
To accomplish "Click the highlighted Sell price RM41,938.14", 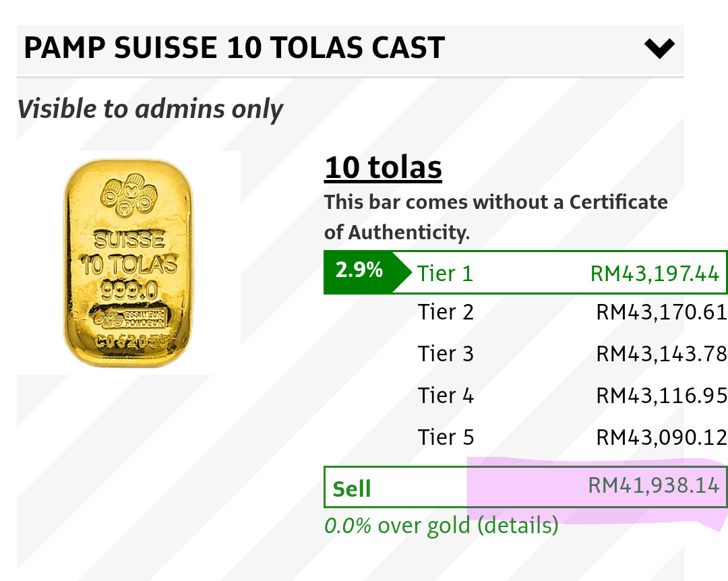I will coord(653,486).
